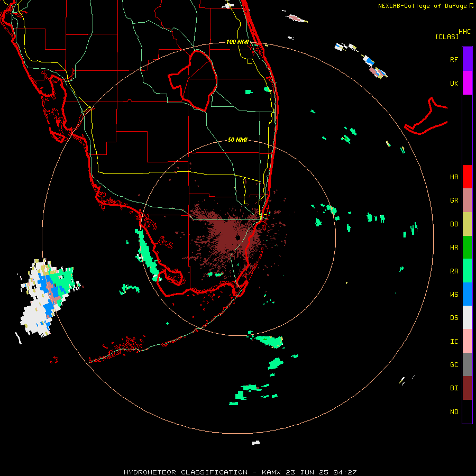Screen dimensions: 476x476
Task: Choose the WS blue legend swatch
Action: click(x=467, y=294)
